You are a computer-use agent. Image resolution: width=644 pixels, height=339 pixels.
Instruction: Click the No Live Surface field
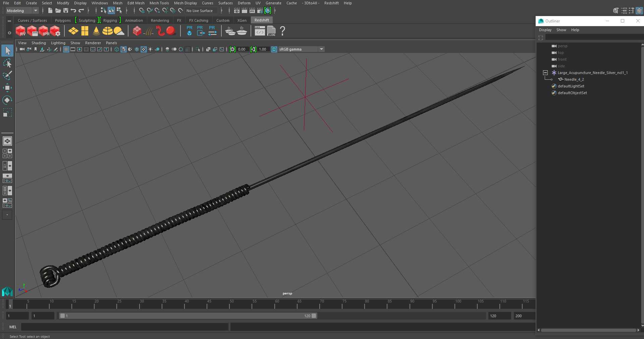[x=202, y=11]
